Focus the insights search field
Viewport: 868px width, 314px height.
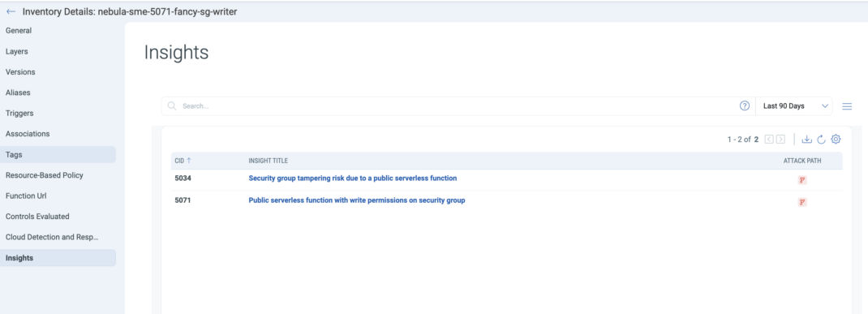pyautogui.click(x=454, y=105)
